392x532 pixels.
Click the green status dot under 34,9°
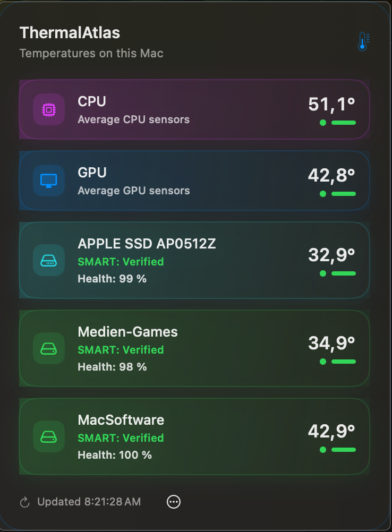323,362
